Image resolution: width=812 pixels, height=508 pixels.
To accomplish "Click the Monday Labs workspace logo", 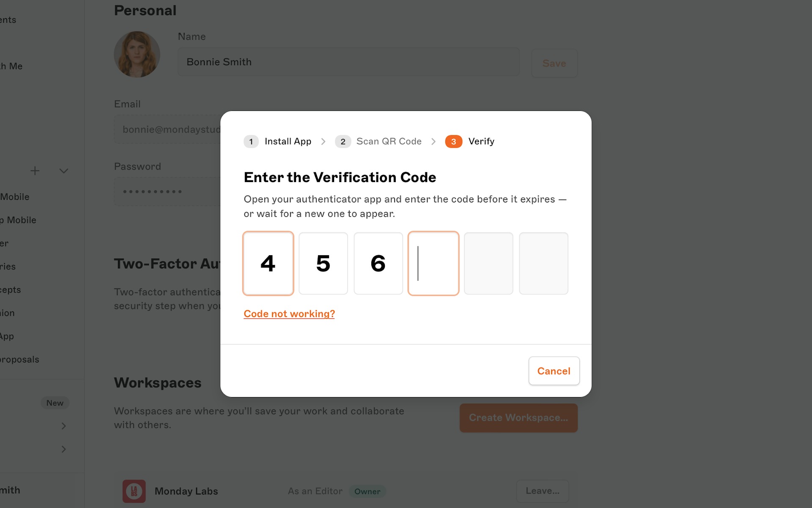I will point(134,491).
